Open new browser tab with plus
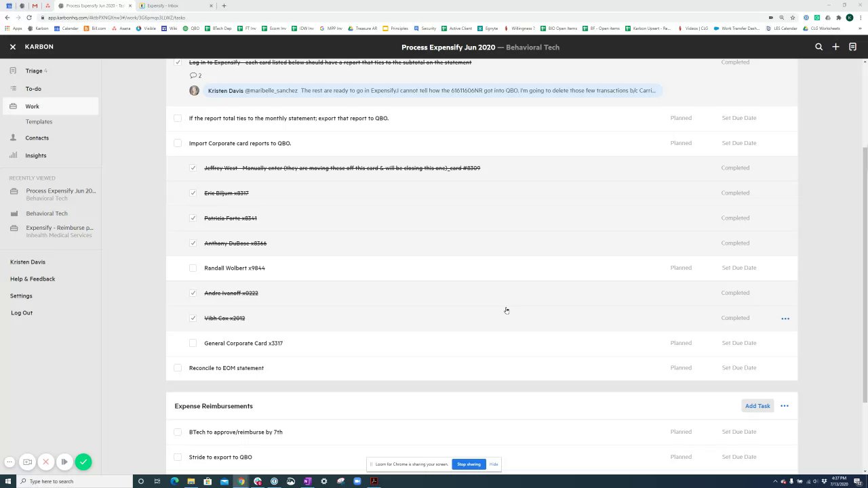The image size is (868, 488). [224, 5]
